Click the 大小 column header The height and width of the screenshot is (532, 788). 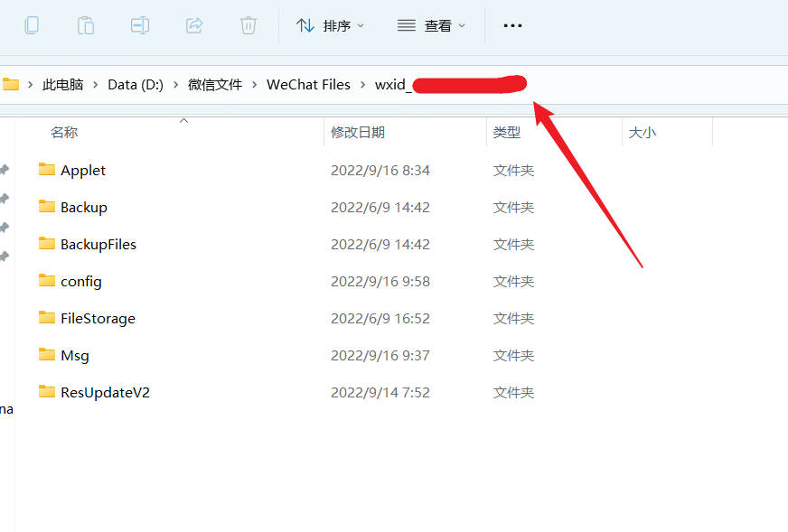point(643,133)
